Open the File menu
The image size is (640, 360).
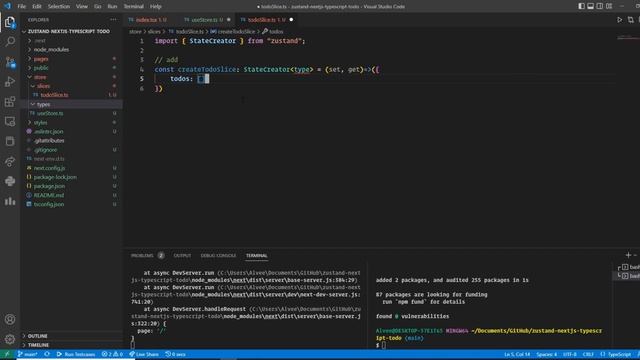pos(22,7)
